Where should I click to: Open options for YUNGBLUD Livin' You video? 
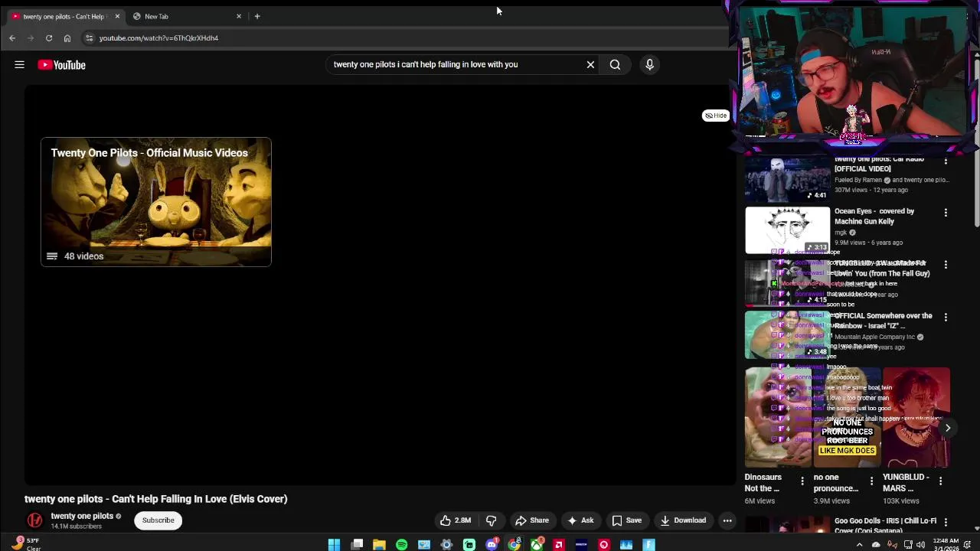tap(946, 265)
